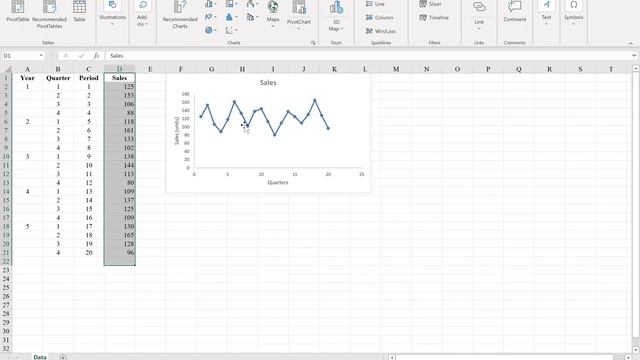Insert a scatter or bubble chart
The width and height of the screenshot is (640, 360).
231,30
